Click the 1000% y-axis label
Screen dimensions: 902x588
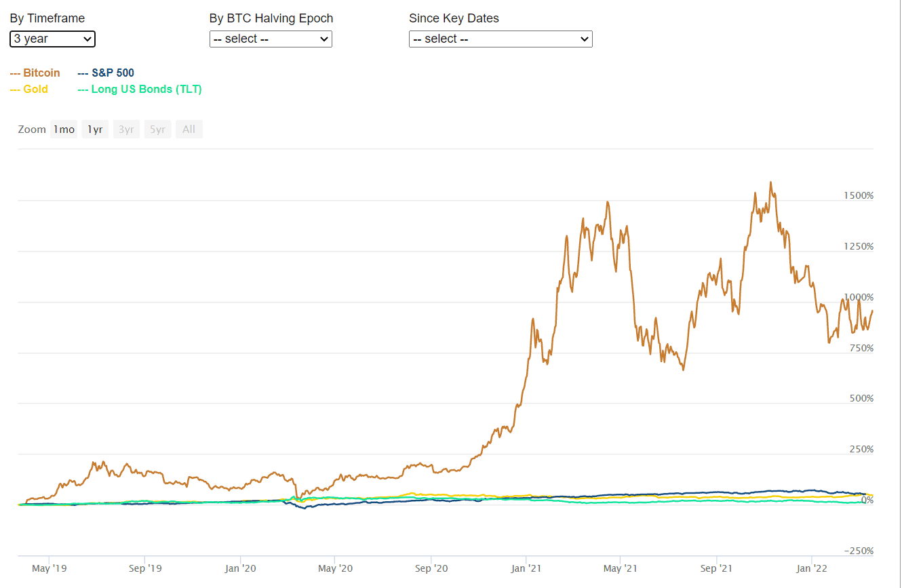point(859,297)
